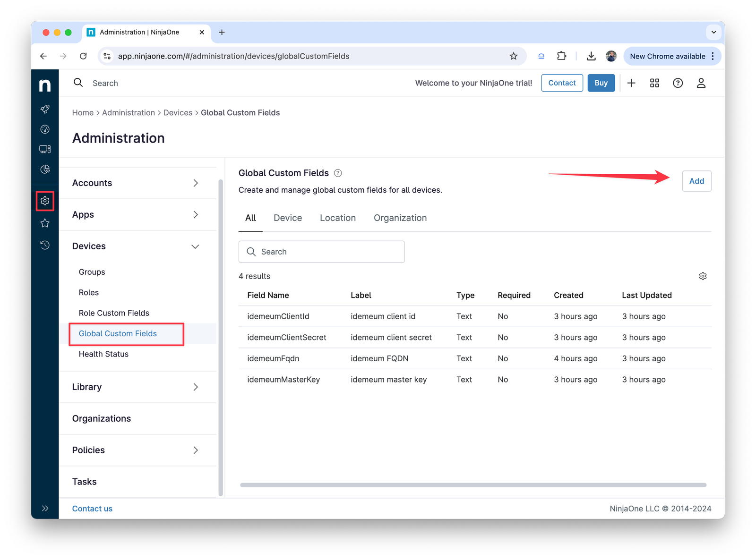
Task: Click the plus icon to create new item
Action: [x=631, y=83]
